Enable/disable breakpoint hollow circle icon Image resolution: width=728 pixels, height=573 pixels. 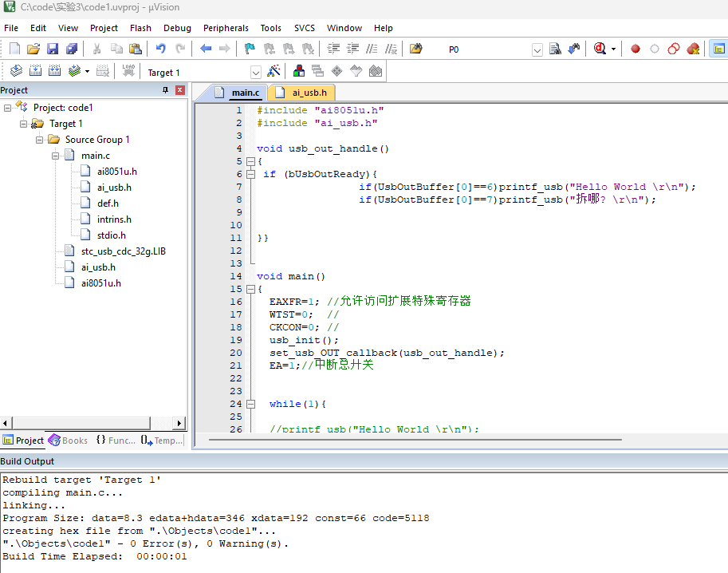click(655, 49)
